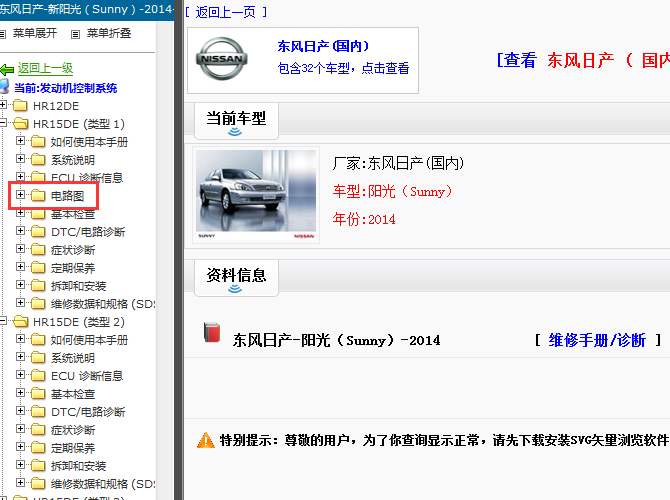Expand 电路图 plus box
The image size is (670, 500).
tap(20, 195)
